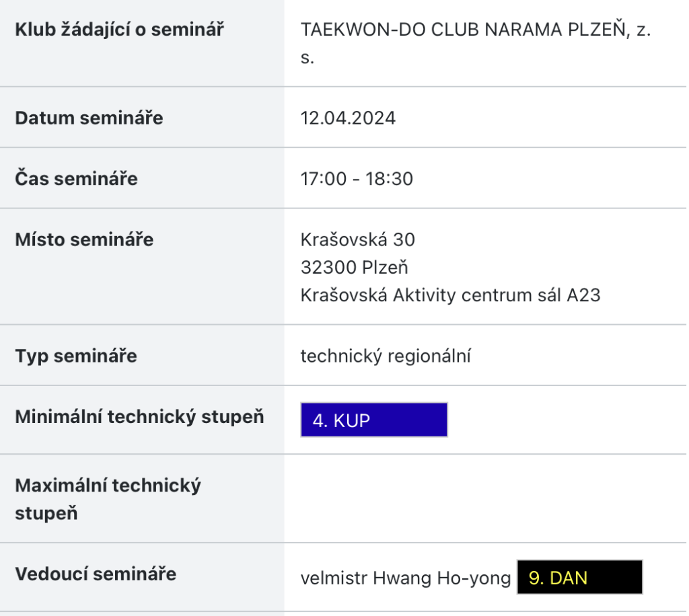The height and width of the screenshot is (616, 689).
Task: Click the Maximální technický stupeň label
Action: [108, 499]
